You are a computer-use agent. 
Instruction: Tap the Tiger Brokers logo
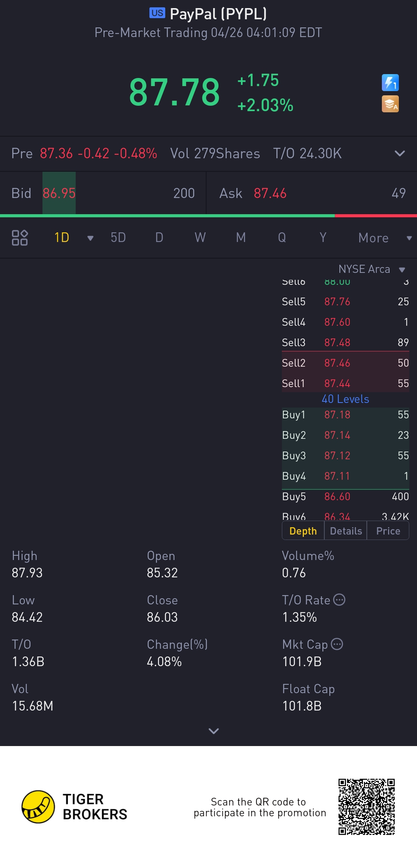(x=38, y=807)
